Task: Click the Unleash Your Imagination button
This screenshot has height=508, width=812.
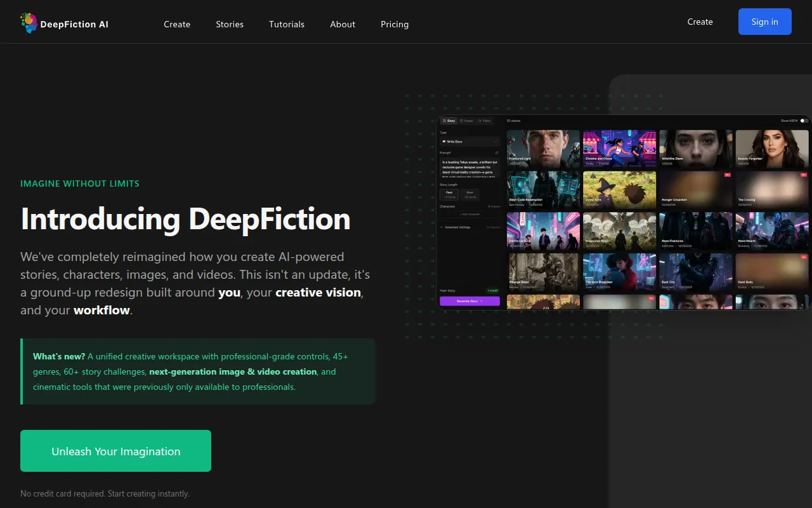Action: [x=115, y=451]
